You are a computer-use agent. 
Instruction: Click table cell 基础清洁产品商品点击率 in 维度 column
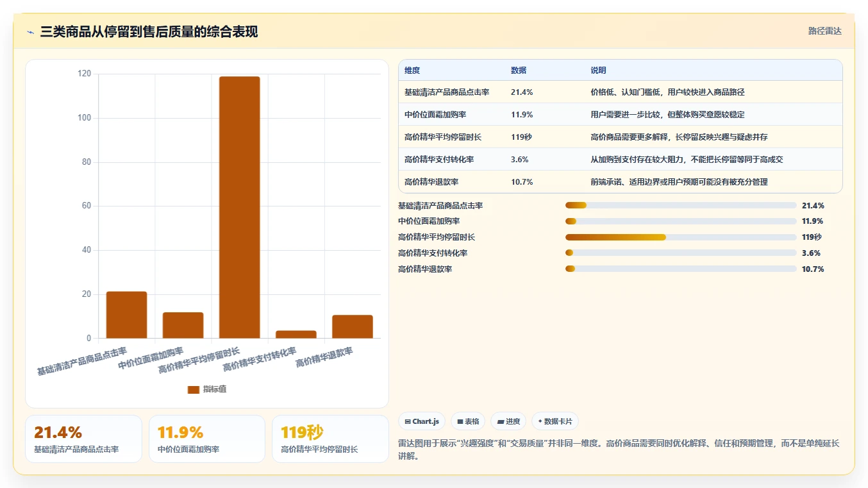[x=447, y=92]
